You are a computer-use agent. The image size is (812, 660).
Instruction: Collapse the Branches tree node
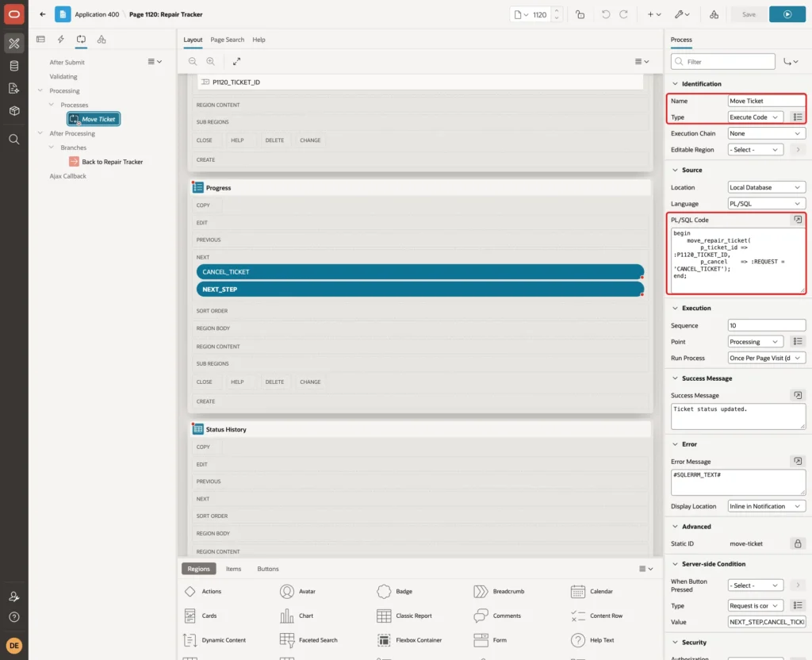click(x=52, y=148)
